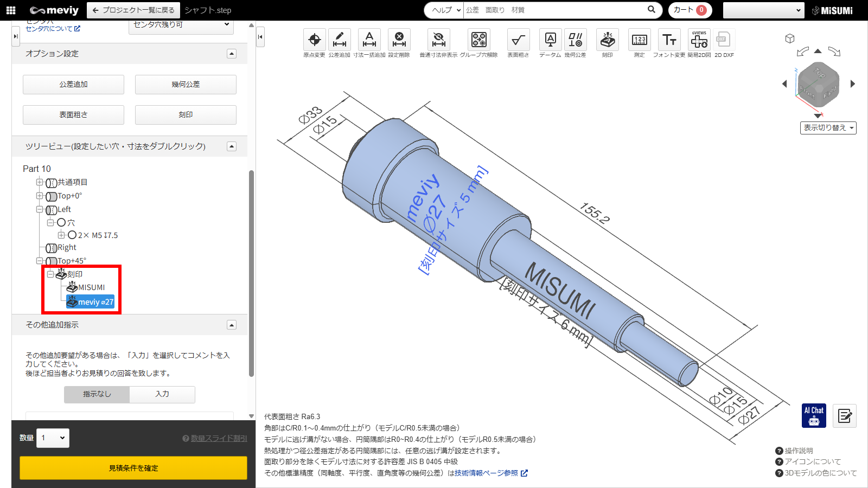Click the グループ穴解除 ungroup holes icon
868x488 pixels.
pos(478,40)
